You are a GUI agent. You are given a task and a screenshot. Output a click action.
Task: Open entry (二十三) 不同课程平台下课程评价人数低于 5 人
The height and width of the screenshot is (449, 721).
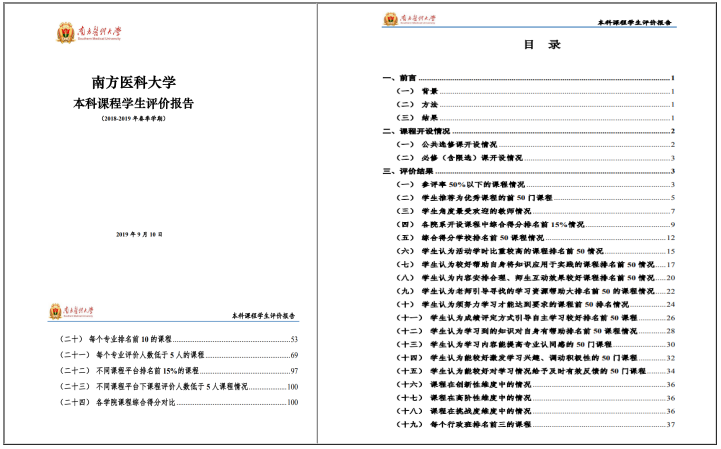click(178, 387)
